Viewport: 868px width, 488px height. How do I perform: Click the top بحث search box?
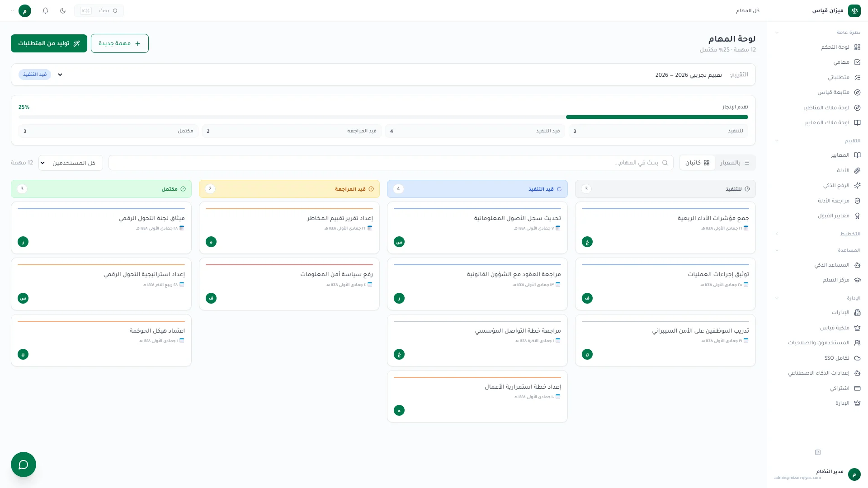(x=99, y=10)
